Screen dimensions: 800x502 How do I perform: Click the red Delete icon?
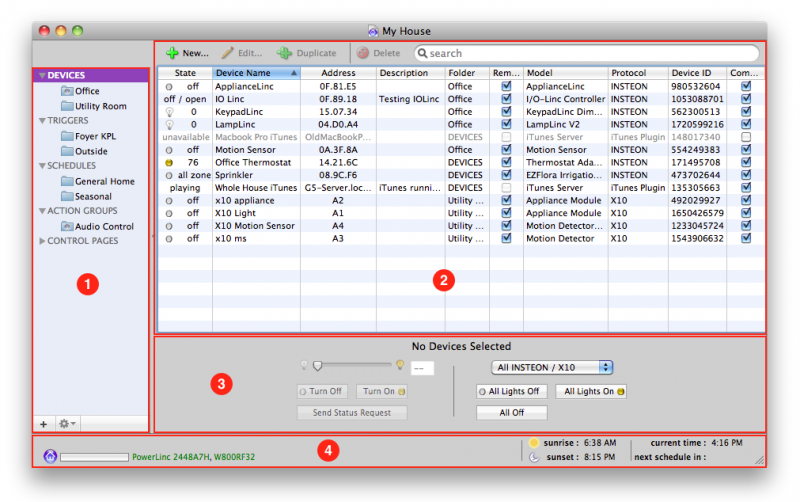point(363,53)
